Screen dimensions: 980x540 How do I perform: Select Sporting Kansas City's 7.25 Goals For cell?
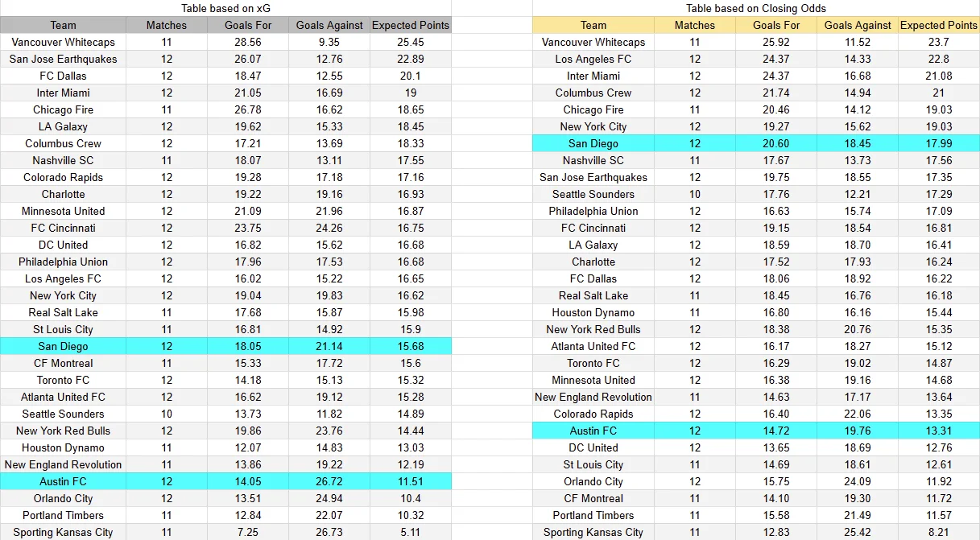(248, 532)
